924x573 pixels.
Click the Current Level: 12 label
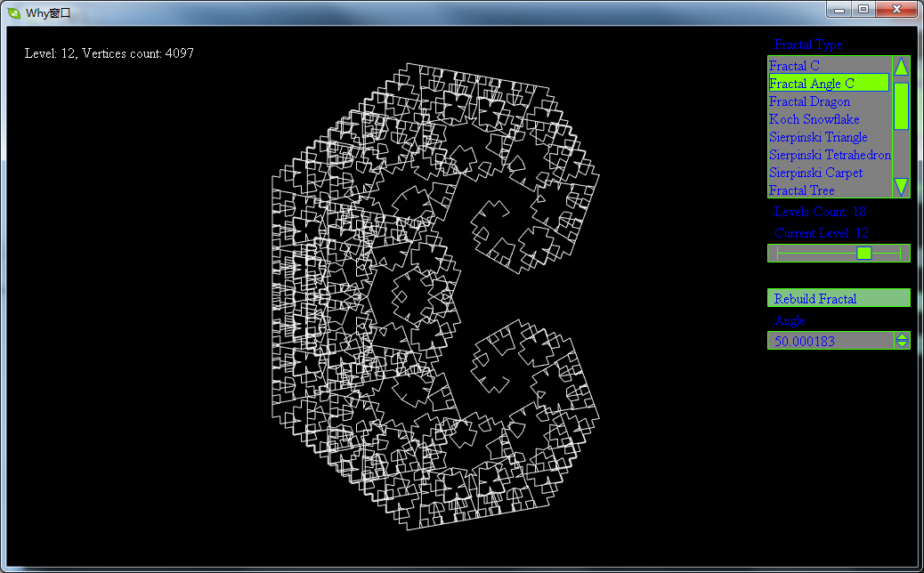coord(822,232)
